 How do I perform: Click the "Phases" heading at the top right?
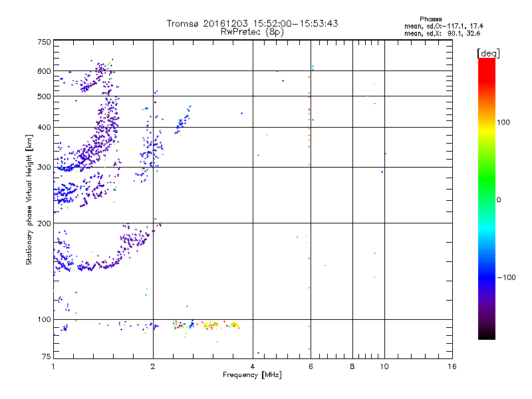point(430,19)
